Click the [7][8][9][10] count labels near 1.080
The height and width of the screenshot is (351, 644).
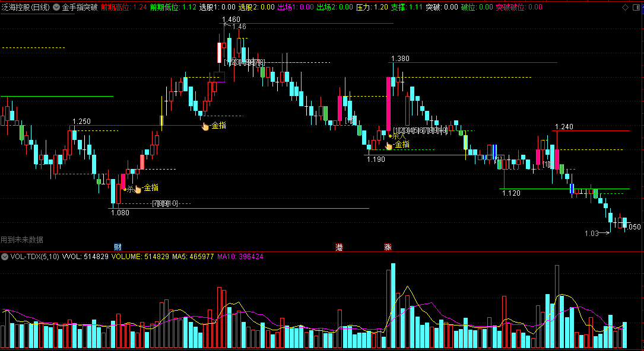(165, 203)
